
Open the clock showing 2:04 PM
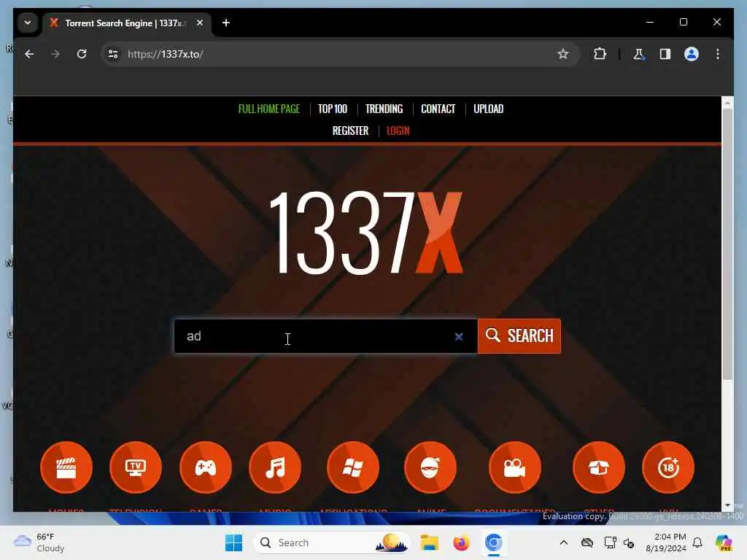(x=666, y=542)
